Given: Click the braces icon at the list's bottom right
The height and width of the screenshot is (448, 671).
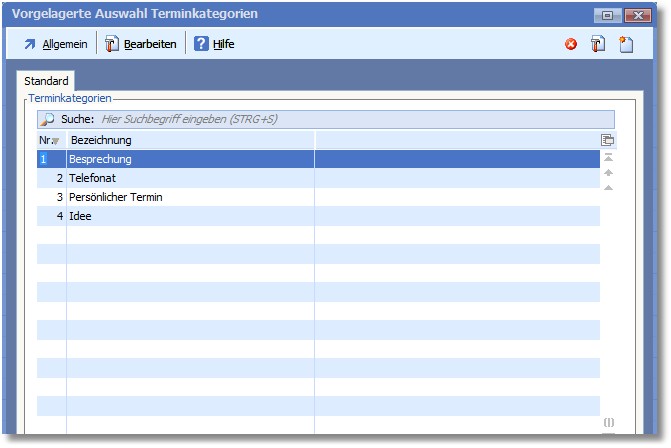Looking at the screenshot, I should tap(608, 423).
